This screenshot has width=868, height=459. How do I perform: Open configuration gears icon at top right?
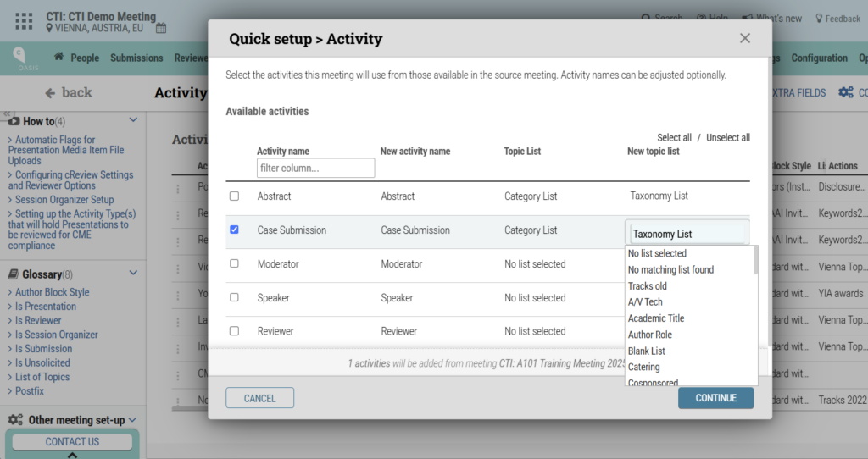(845, 92)
